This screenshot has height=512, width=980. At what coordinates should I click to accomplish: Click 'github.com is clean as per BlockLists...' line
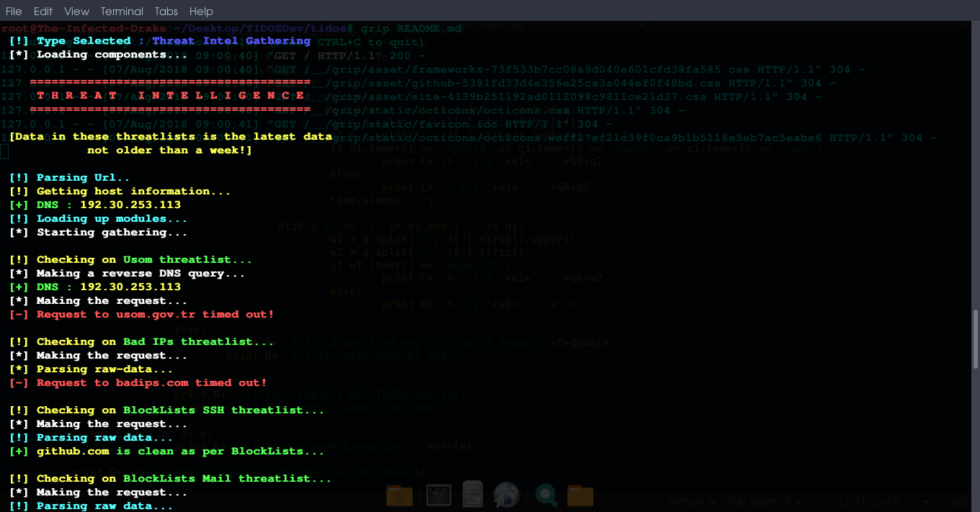click(167, 452)
